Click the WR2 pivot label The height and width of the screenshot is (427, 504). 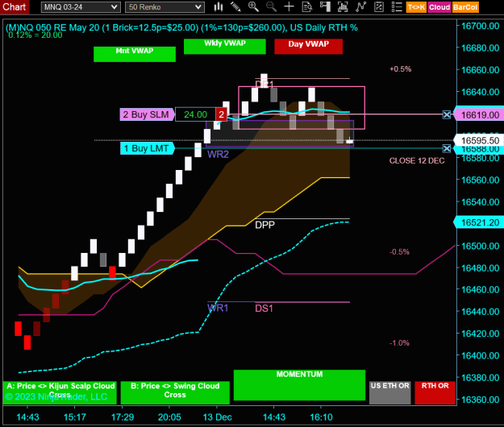(218, 155)
